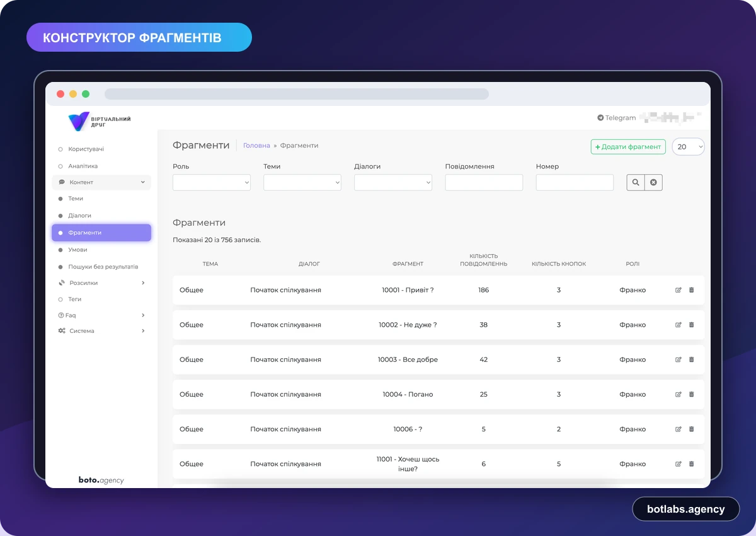Click message count 38

tap(484, 325)
